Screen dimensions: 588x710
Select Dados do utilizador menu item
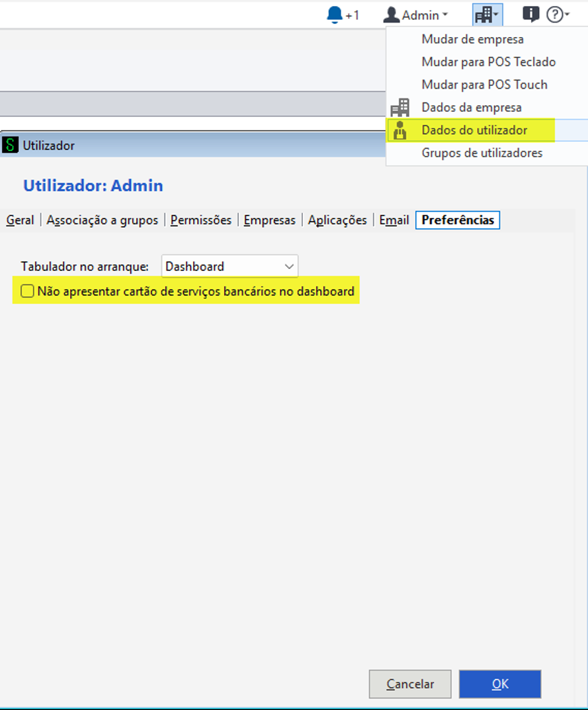click(474, 130)
